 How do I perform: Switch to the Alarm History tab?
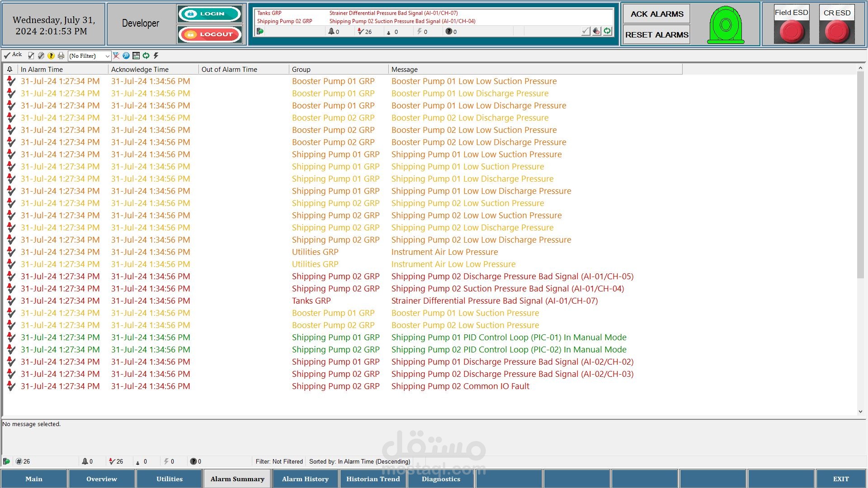click(305, 479)
